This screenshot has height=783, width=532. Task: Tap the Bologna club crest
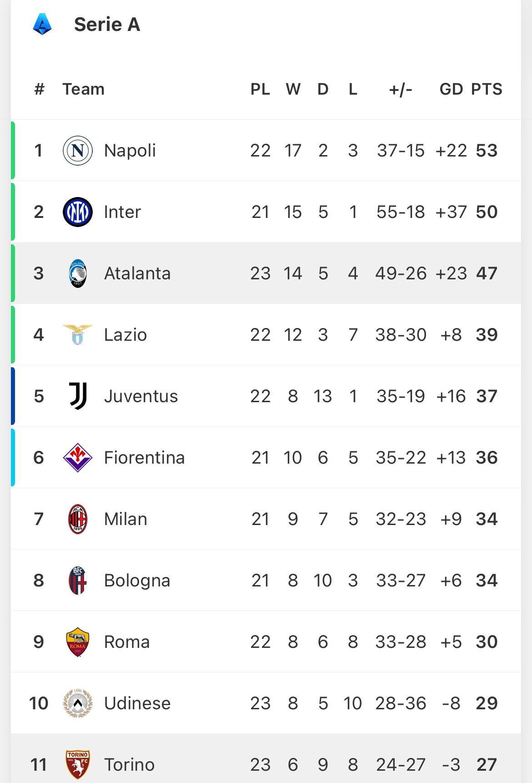78,581
